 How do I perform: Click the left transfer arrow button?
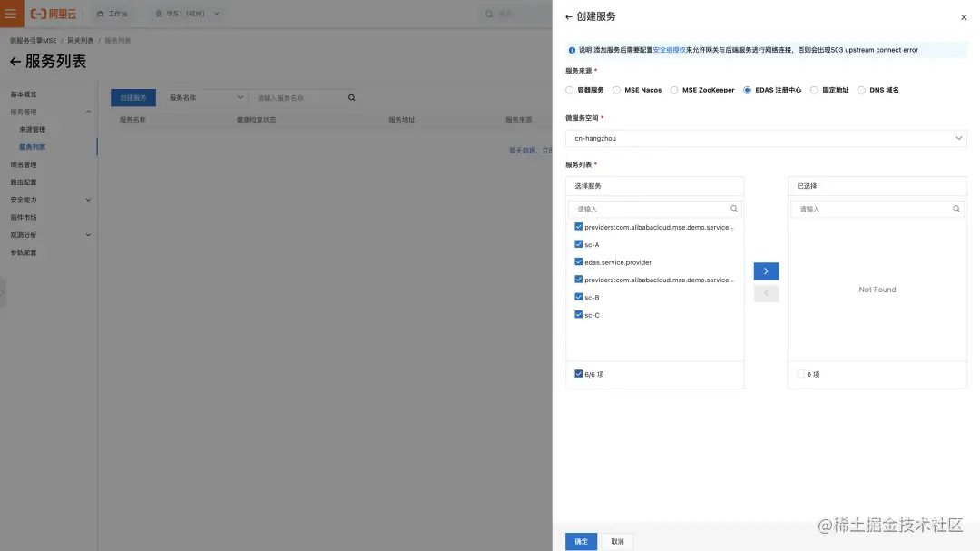click(766, 293)
